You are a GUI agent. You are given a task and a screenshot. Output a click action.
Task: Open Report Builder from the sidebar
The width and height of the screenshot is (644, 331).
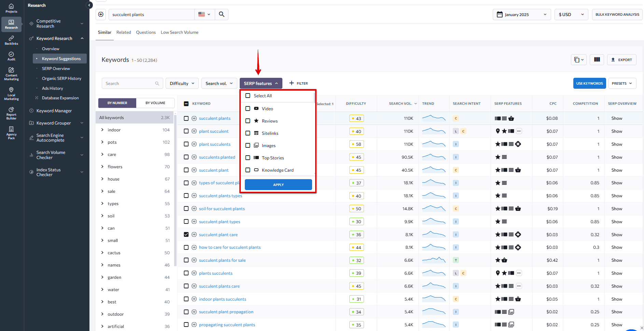pos(11,113)
